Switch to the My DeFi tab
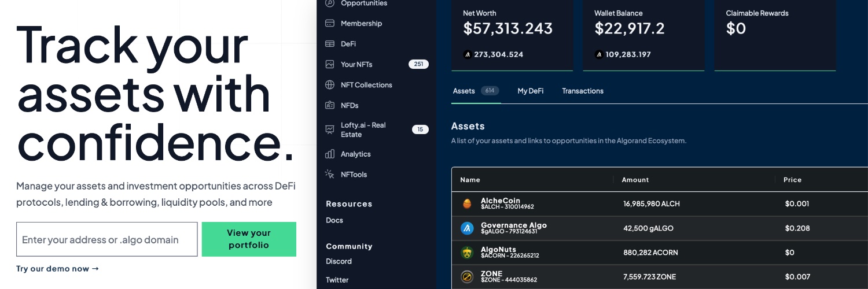 [531, 91]
